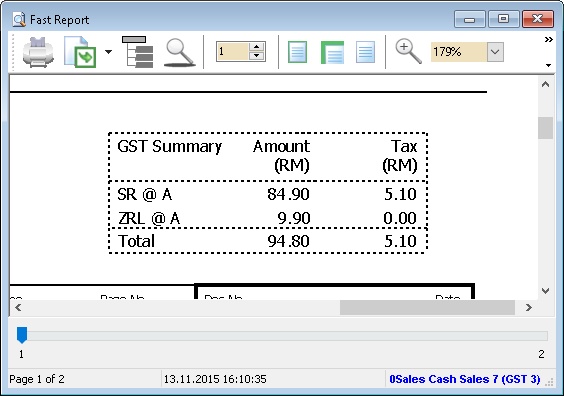Click the Print icon in the toolbar
Viewport: 564px width, 396px height.
38,52
